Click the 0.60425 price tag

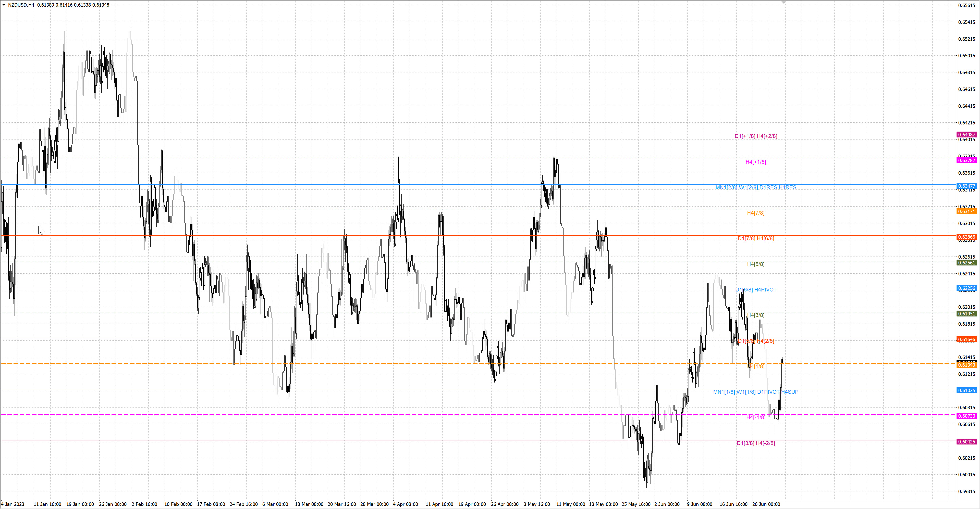tap(967, 442)
